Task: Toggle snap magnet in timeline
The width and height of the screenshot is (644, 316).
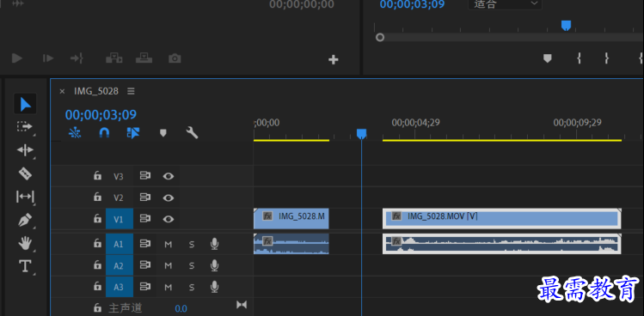Action: coord(104,132)
